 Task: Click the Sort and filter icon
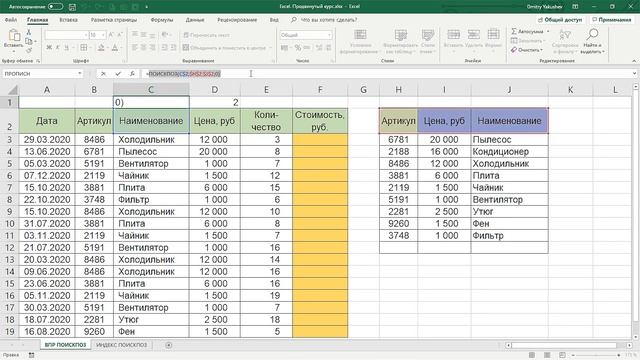tap(565, 35)
